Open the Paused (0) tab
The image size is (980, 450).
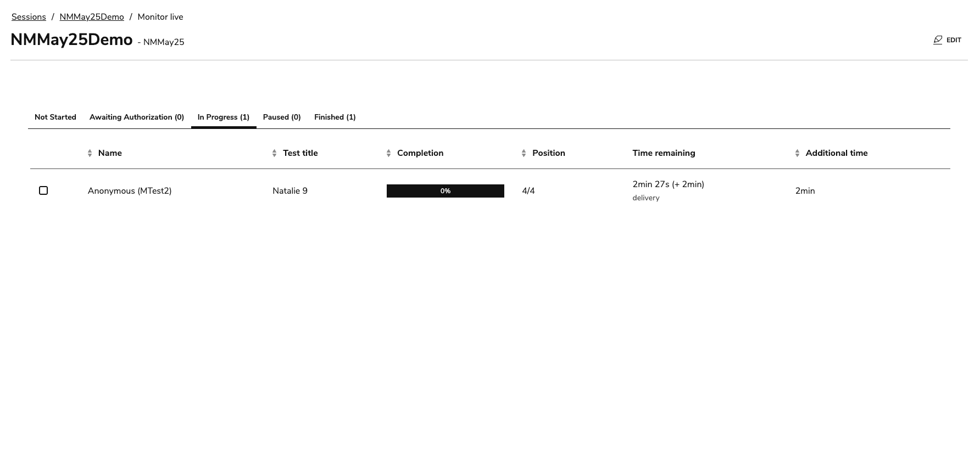tap(282, 117)
